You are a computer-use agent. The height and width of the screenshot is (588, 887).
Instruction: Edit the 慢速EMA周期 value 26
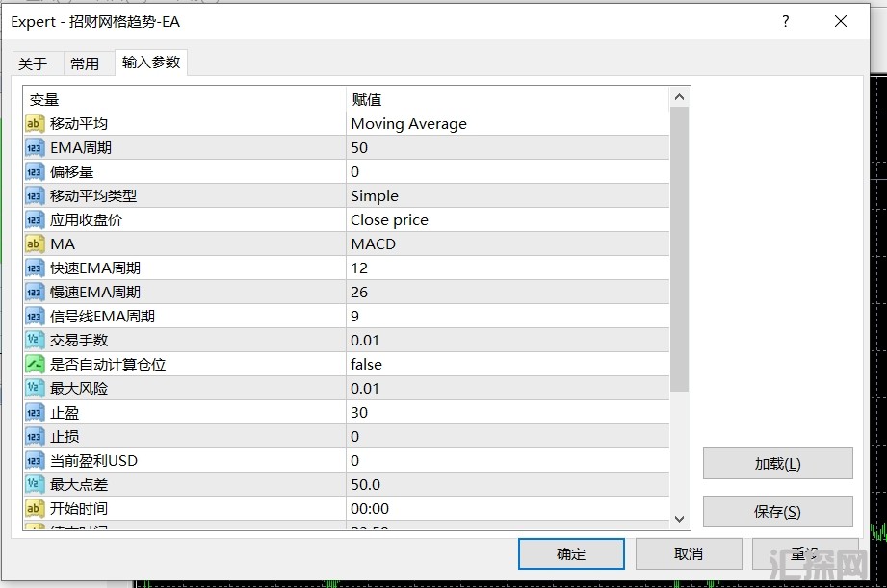tap(508, 293)
